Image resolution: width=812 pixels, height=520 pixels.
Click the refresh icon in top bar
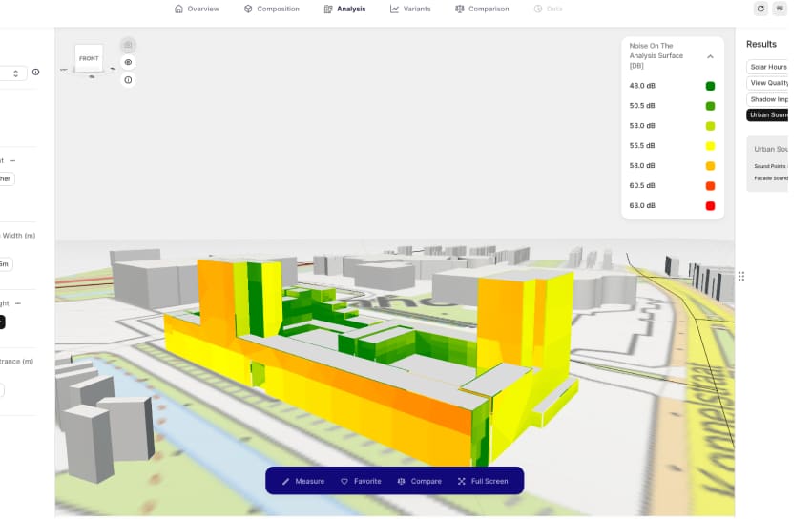click(760, 9)
